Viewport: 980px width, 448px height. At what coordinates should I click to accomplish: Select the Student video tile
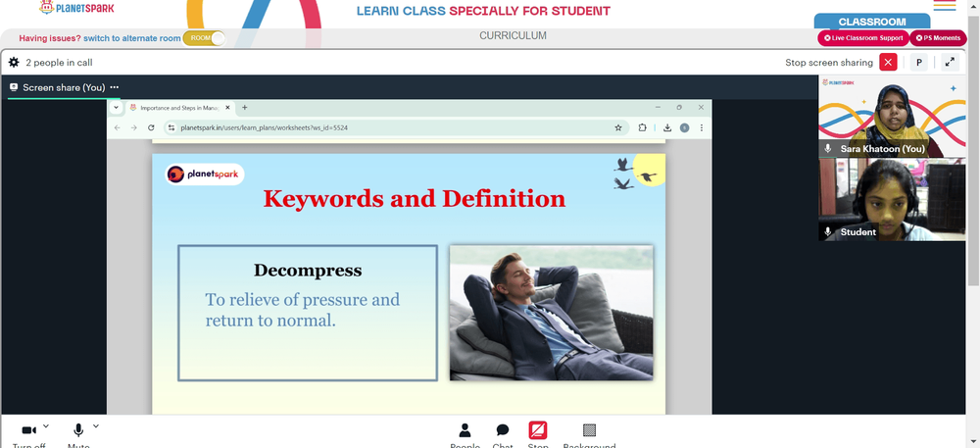(x=892, y=199)
